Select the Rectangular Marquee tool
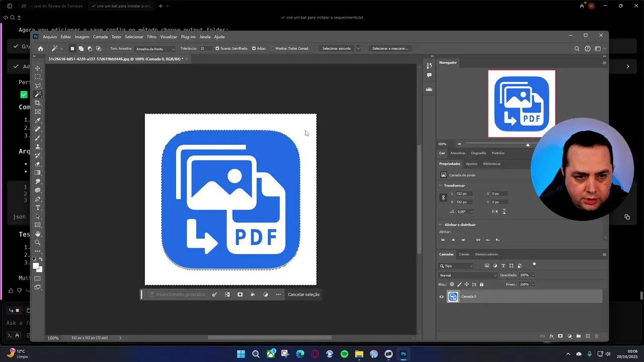The image size is (644, 362). (x=38, y=77)
